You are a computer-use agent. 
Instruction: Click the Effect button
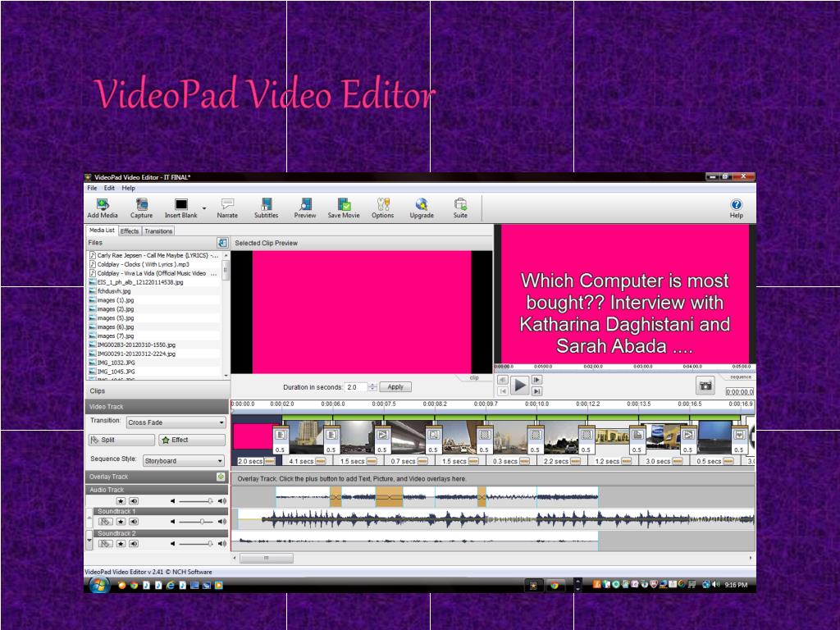click(x=192, y=440)
